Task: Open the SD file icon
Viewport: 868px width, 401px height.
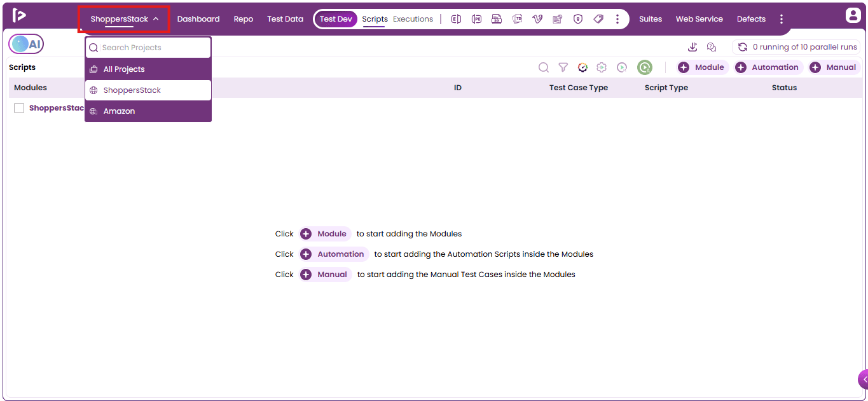Action: tap(497, 19)
